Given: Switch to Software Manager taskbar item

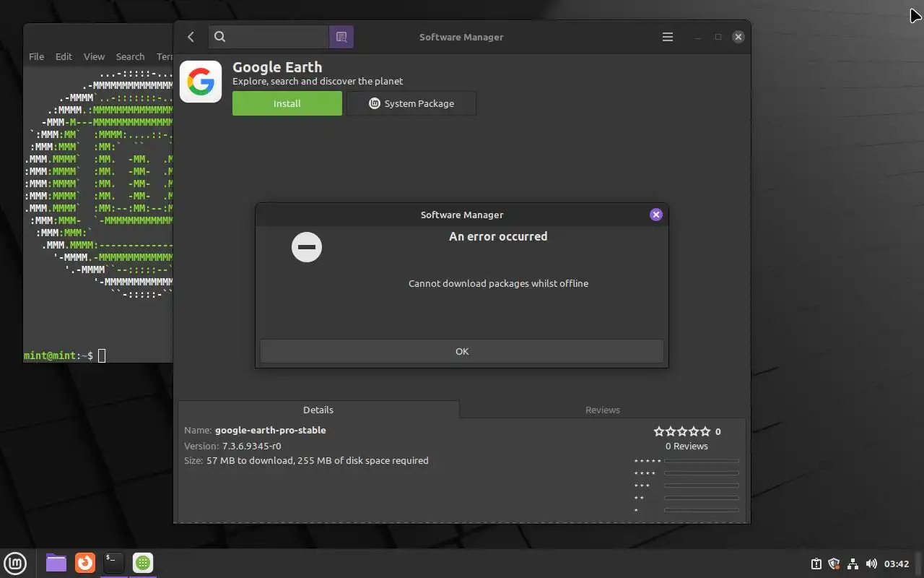Looking at the screenshot, I should pyautogui.click(x=143, y=563).
